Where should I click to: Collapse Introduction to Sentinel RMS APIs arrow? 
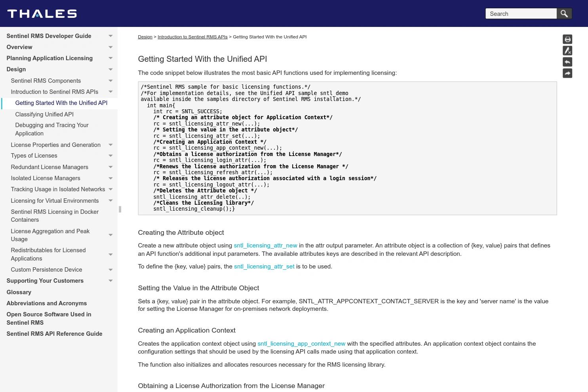click(110, 92)
